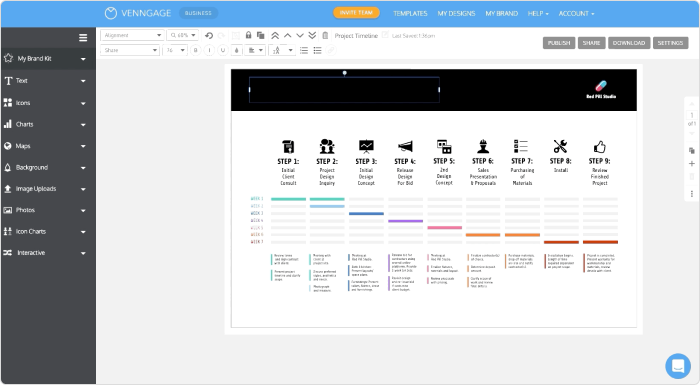
Task: Open the Templates menu
Action: (410, 13)
